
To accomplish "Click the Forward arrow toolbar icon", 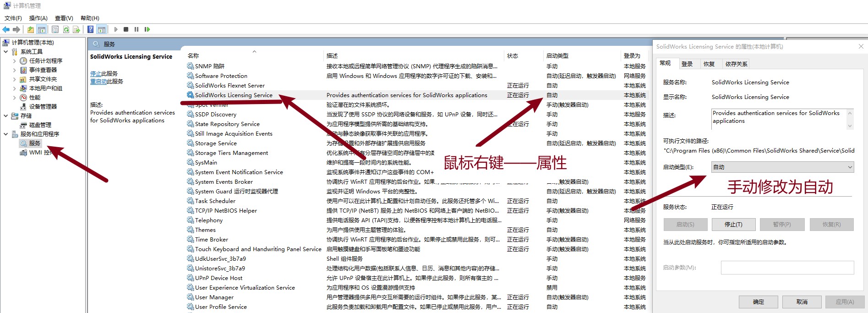I will coord(16,29).
